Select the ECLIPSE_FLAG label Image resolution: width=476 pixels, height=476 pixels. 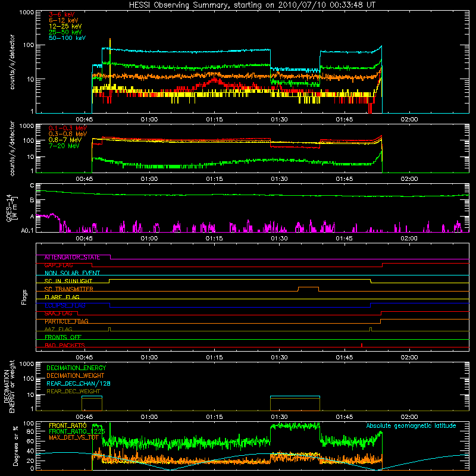[65, 305]
